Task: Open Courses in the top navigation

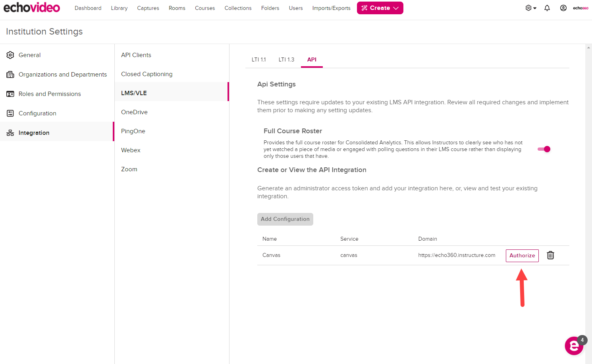Action: click(205, 8)
